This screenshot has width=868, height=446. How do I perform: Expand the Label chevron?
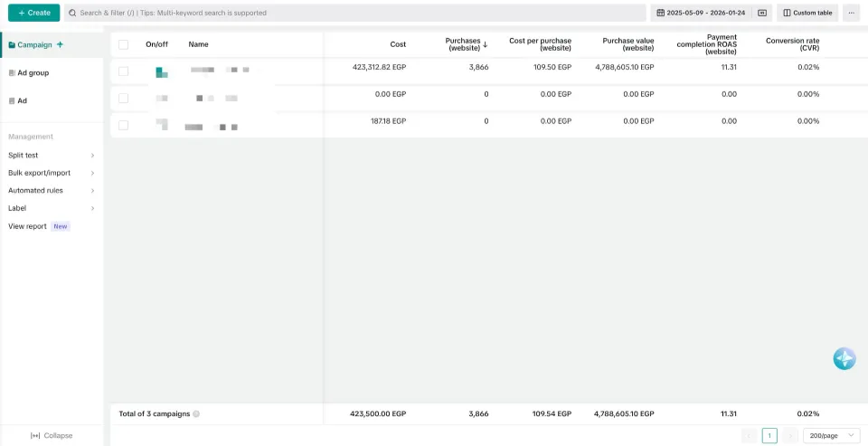(92, 208)
